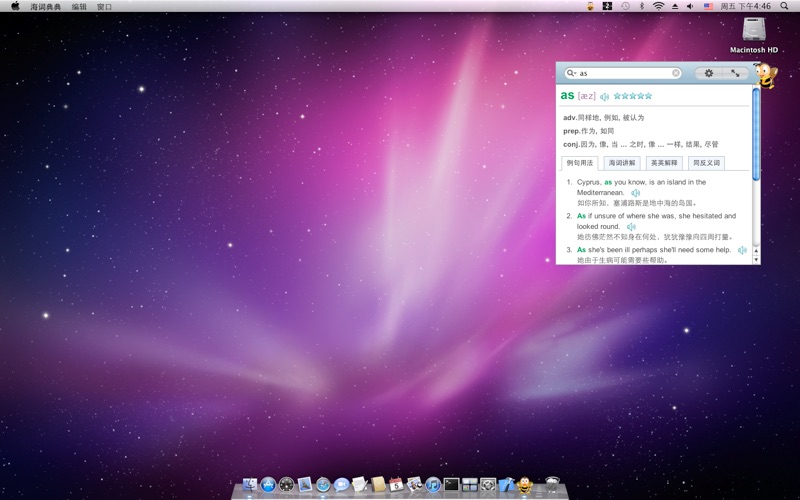The image size is (800, 500).
Task: Click the Chinese translation 如你所知
Action: 636,203
